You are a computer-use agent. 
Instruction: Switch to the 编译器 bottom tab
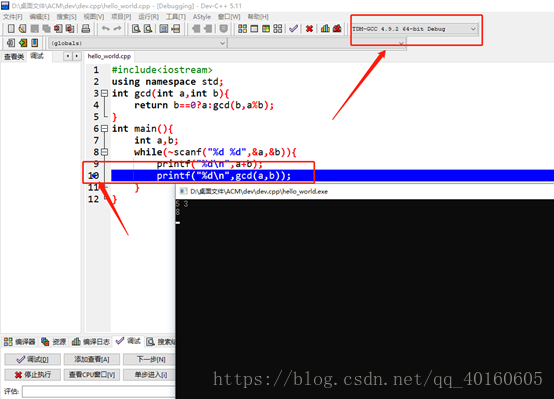pos(19,341)
